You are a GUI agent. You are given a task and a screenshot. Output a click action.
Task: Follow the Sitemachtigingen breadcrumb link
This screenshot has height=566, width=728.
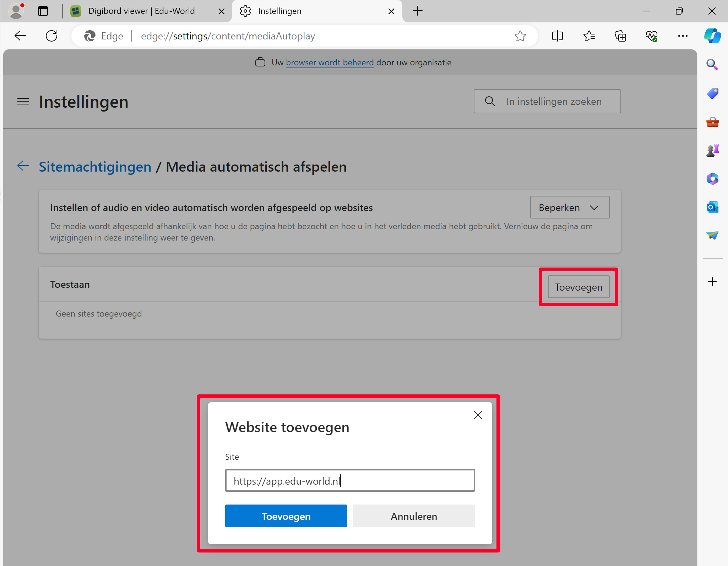click(x=95, y=167)
